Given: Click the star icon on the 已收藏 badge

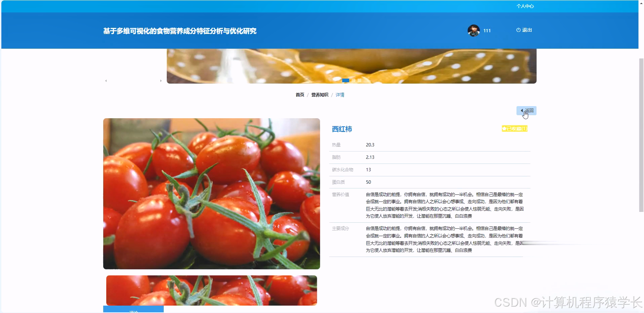Looking at the screenshot, I should [x=504, y=129].
